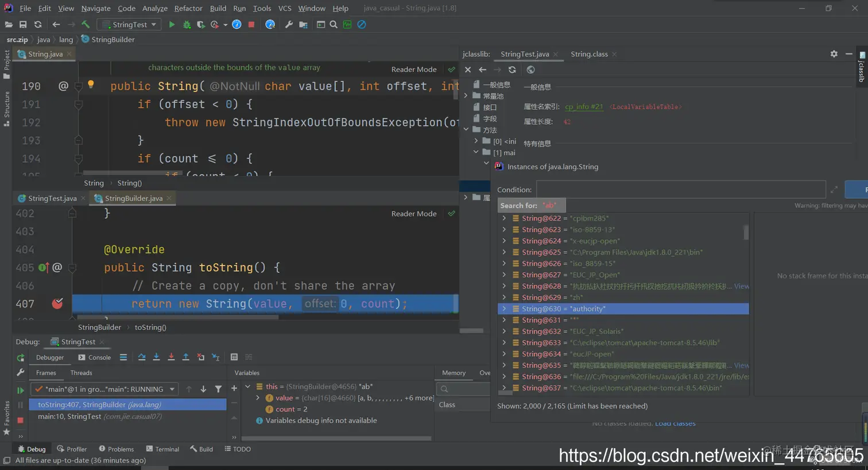Viewport: 868px width, 470px height.
Task: Open jclasslib panel settings gear
Action: 834,53
